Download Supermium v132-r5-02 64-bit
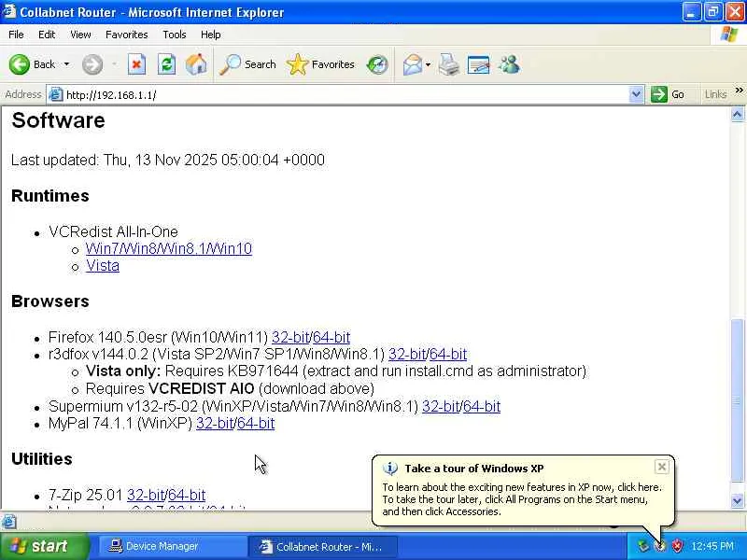The height and width of the screenshot is (560, 747). coord(482,406)
